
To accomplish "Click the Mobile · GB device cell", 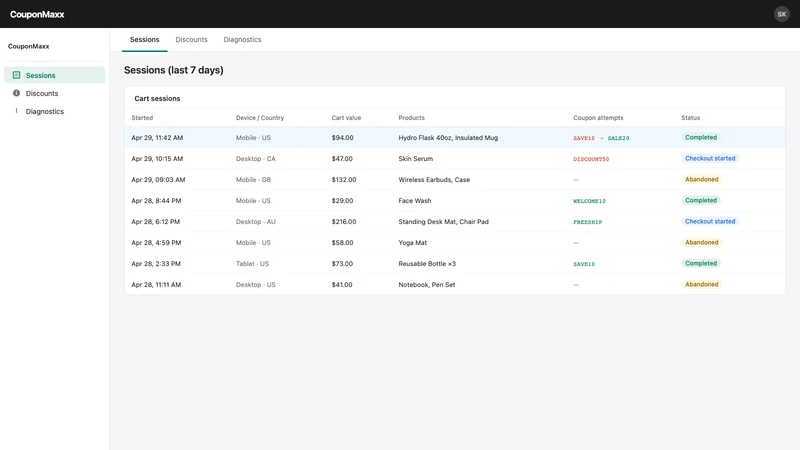I will pyautogui.click(x=253, y=179).
